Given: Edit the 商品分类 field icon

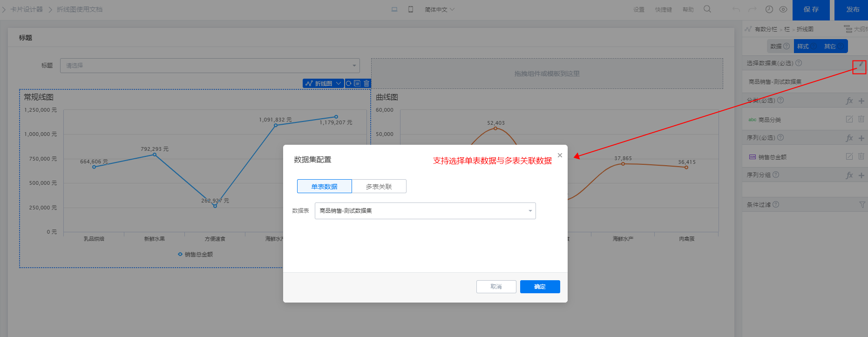Looking at the screenshot, I should [849, 119].
